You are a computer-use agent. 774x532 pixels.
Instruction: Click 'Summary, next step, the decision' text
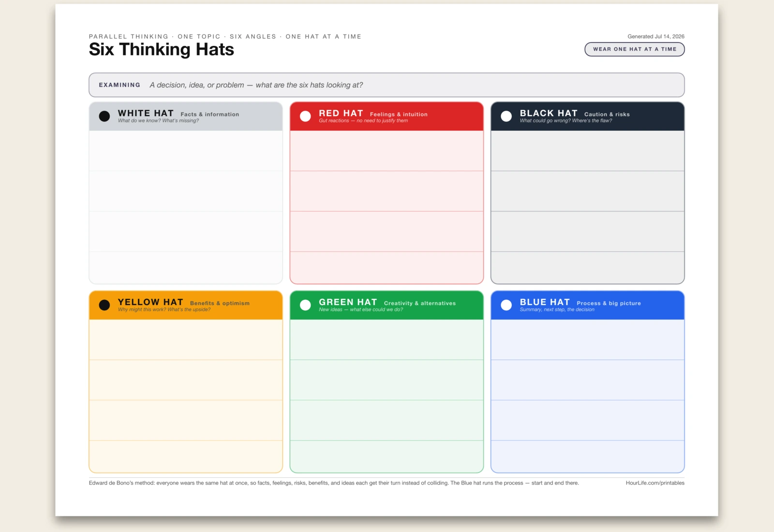[557, 310]
